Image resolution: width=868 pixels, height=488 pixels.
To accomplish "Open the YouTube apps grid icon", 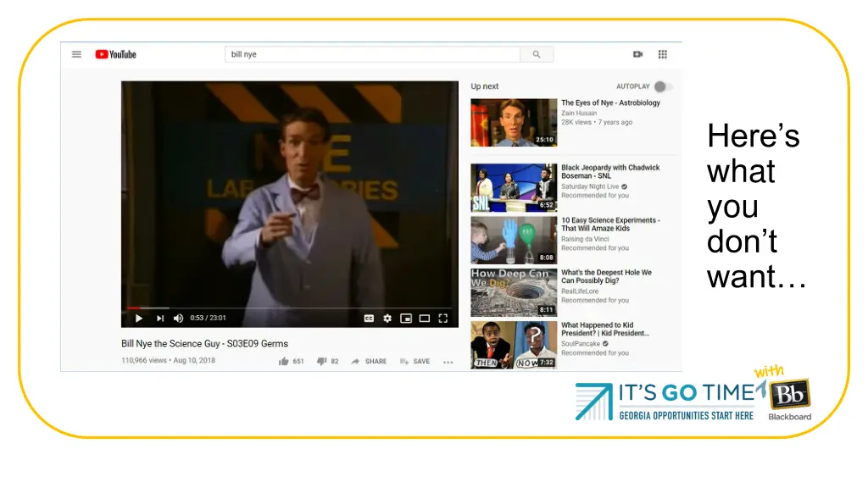I will (x=663, y=54).
